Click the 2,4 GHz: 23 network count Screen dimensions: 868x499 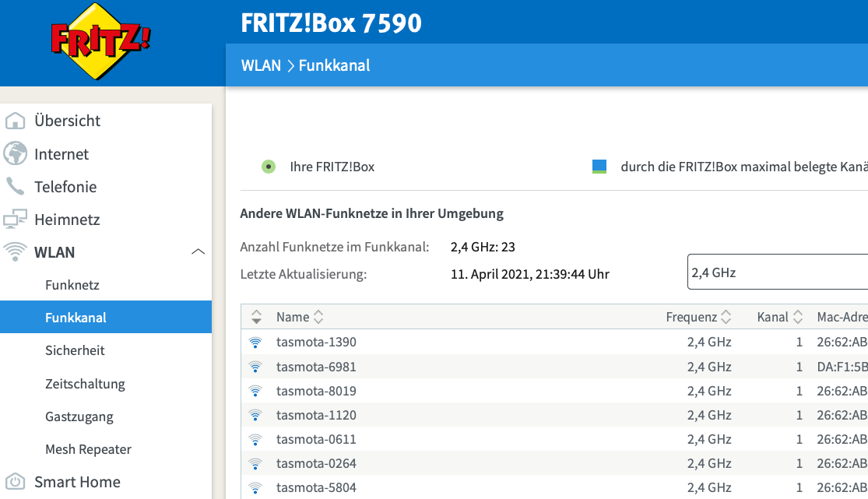[483, 247]
